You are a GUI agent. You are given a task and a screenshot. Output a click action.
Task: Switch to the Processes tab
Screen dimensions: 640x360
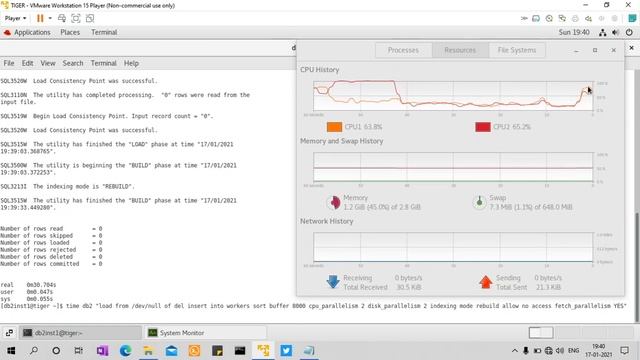point(403,50)
